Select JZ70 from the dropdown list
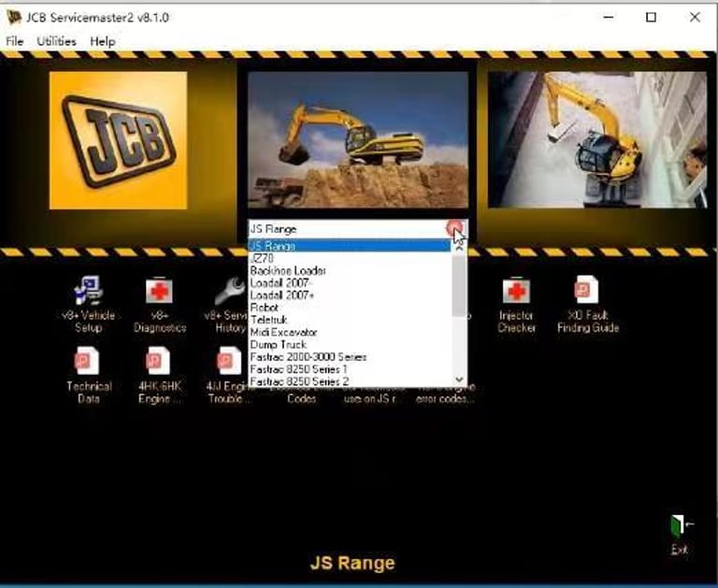718x588 pixels. coord(262,259)
